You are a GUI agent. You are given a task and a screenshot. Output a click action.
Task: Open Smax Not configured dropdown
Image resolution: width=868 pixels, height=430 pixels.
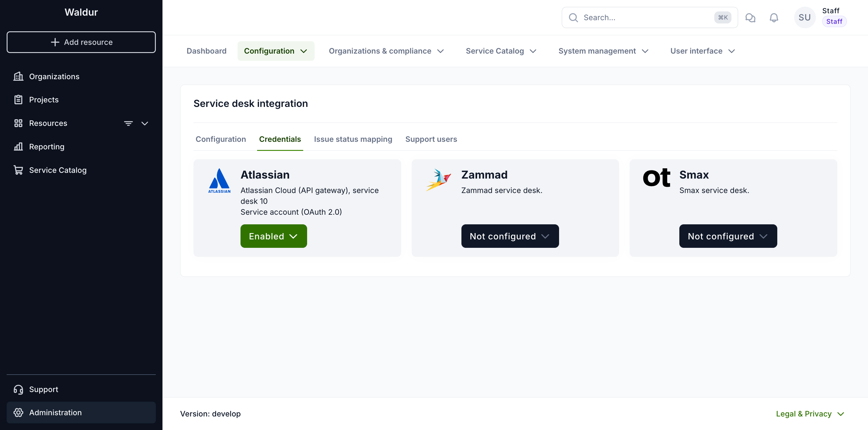click(x=728, y=236)
